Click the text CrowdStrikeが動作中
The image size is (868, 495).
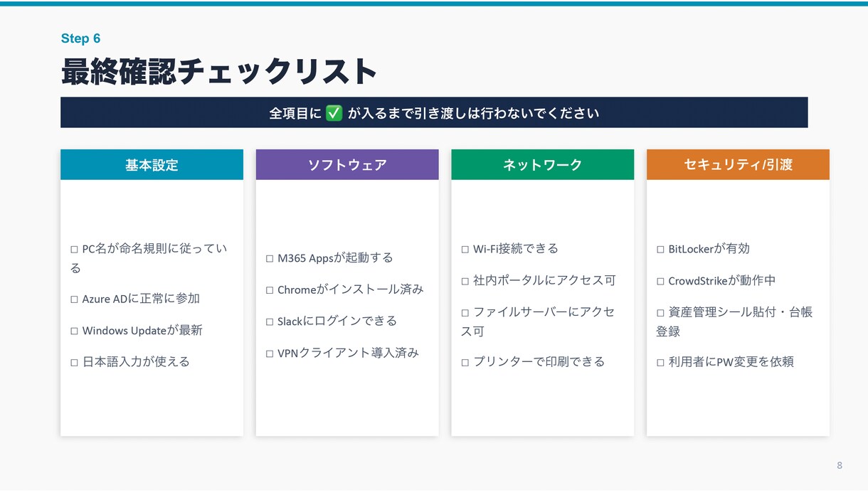[722, 280]
